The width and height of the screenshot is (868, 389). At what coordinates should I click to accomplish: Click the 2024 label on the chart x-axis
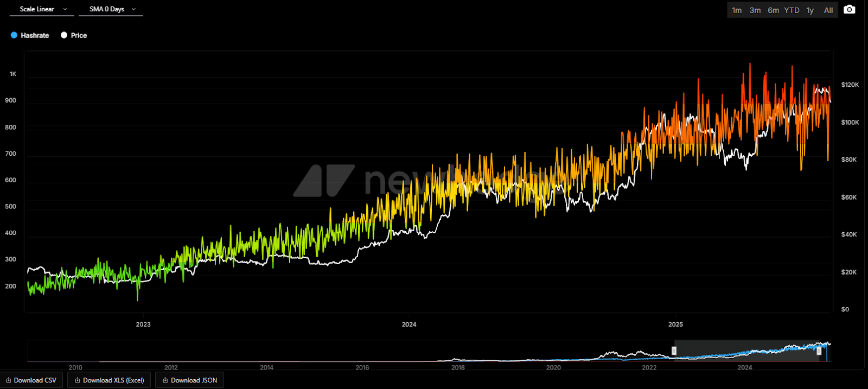click(x=409, y=324)
